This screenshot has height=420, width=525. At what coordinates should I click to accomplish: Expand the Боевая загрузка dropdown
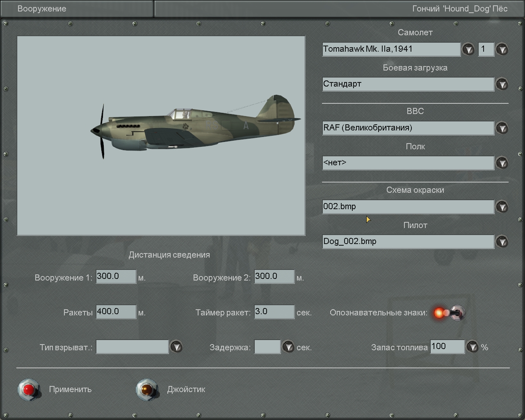pyautogui.click(x=502, y=84)
